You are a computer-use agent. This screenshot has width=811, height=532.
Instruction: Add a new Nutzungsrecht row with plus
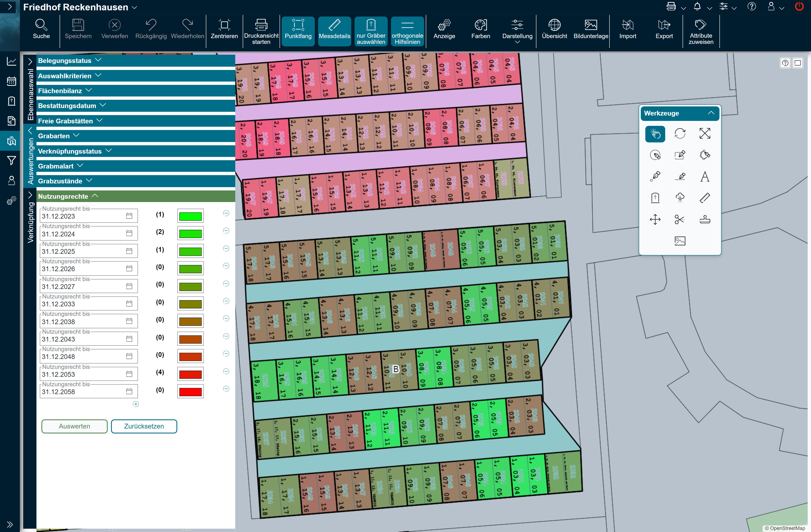tap(136, 404)
